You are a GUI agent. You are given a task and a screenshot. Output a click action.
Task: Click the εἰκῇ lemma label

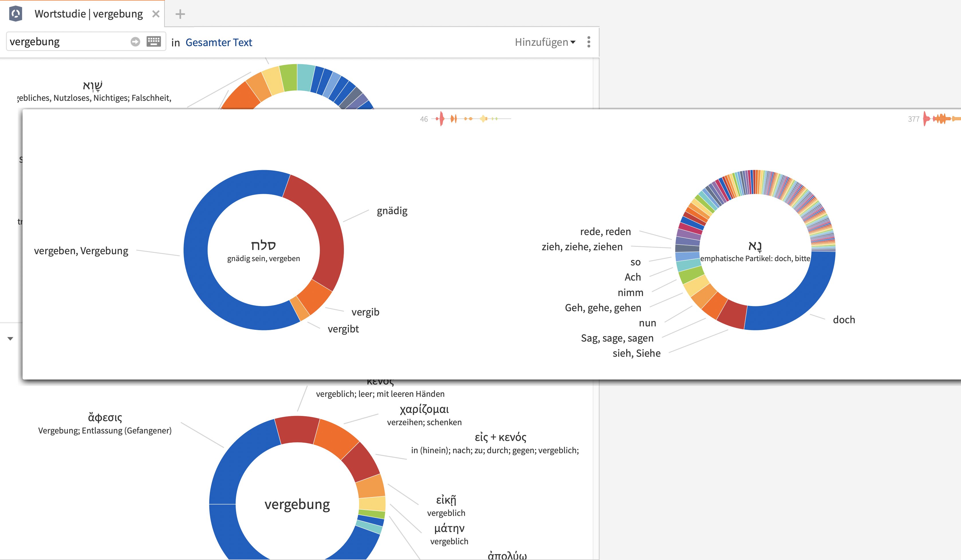click(x=446, y=500)
